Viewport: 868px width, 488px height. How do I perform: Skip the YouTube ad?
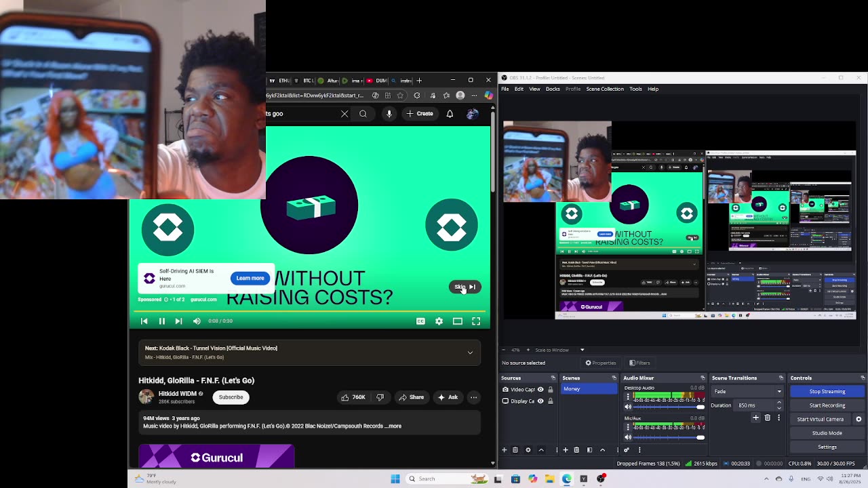[x=465, y=287]
